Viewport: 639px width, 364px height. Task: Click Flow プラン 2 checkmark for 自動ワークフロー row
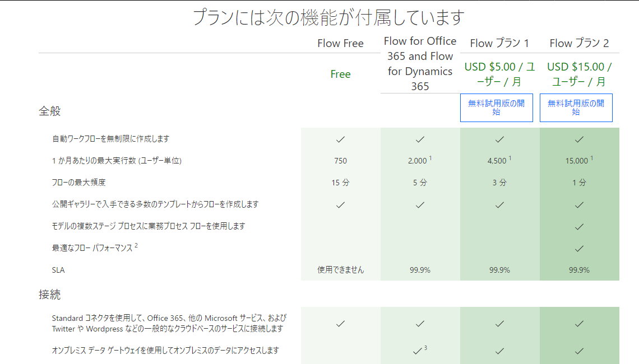579,139
